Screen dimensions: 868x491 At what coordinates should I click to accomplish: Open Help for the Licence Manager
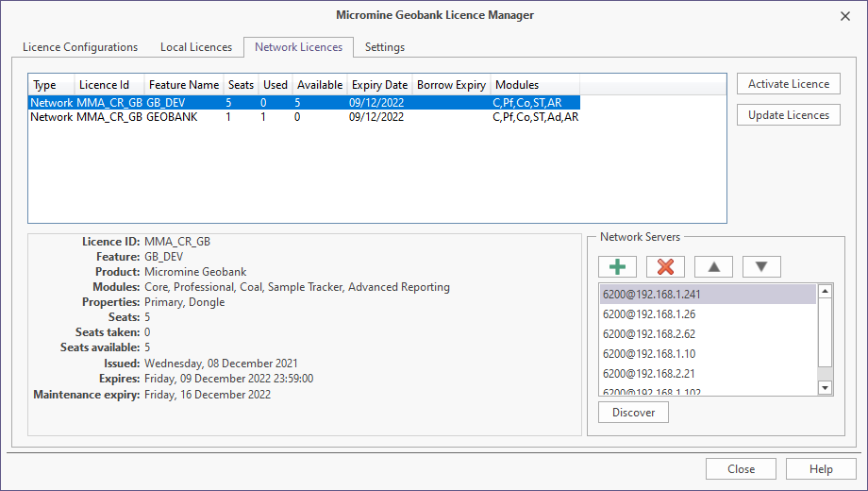pos(821,469)
